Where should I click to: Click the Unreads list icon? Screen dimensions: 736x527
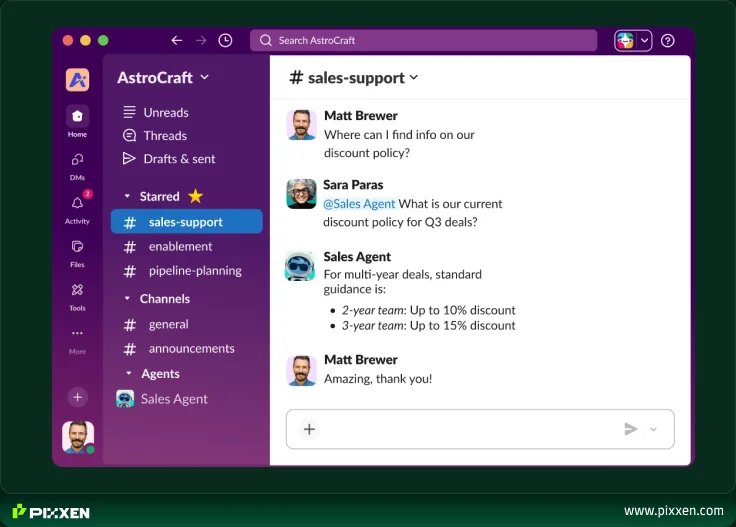click(129, 112)
